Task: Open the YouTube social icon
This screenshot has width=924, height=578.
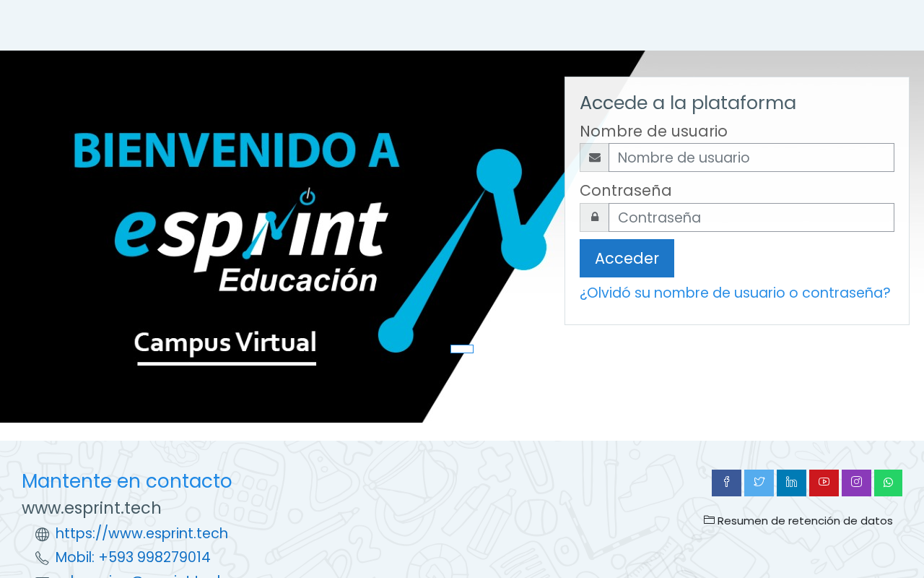Action: (824, 483)
